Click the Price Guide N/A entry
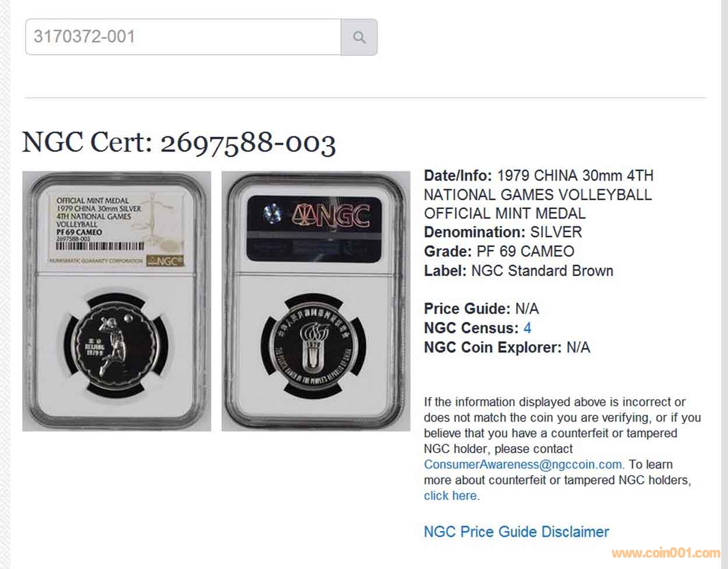Viewport: 728px width, 569px height. 482,309
